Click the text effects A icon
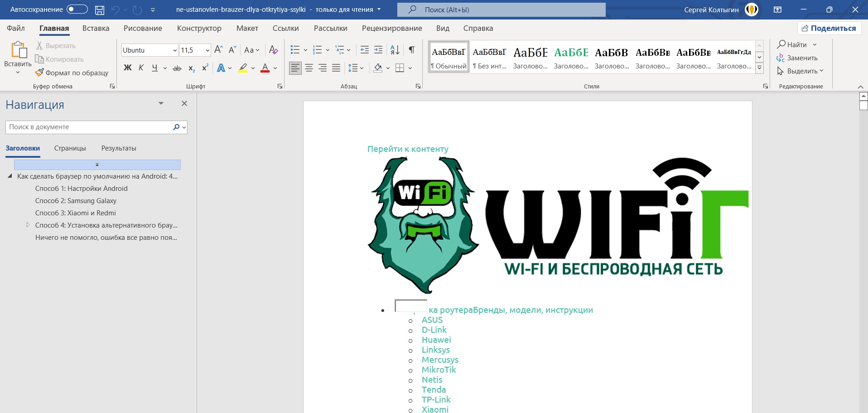Screen dimensions: 868x413 221,68
